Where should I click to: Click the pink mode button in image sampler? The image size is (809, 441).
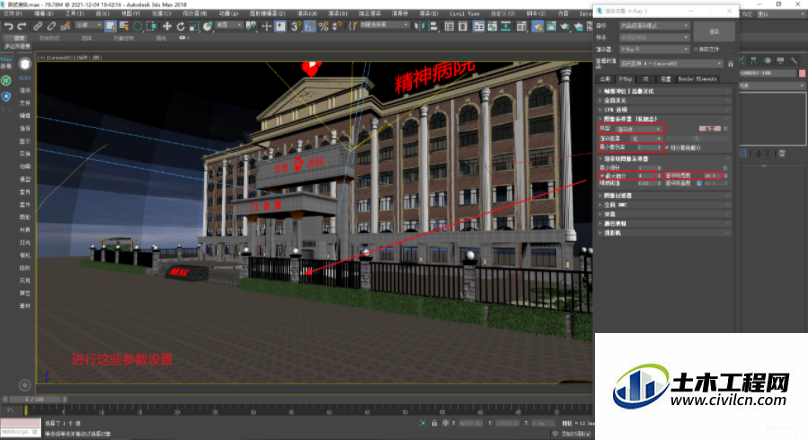pyautogui.click(x=710, y=128)
